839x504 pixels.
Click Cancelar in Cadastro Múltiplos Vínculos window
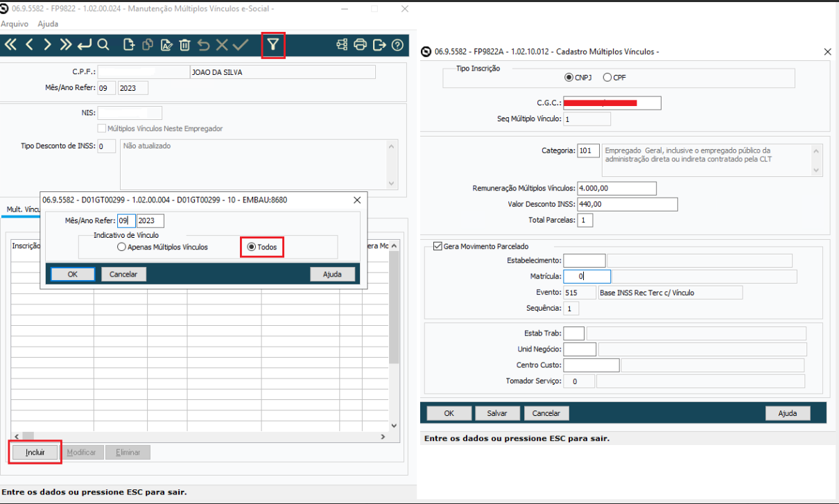click(x=546, y=413)
